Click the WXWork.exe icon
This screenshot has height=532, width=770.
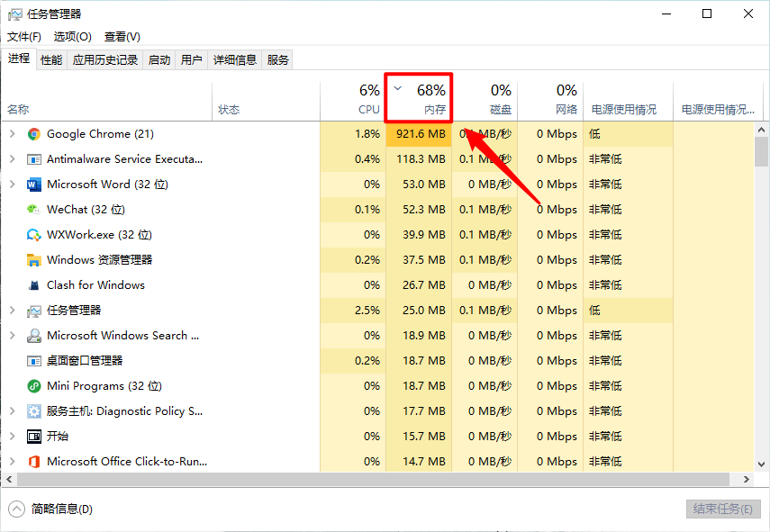34,234
